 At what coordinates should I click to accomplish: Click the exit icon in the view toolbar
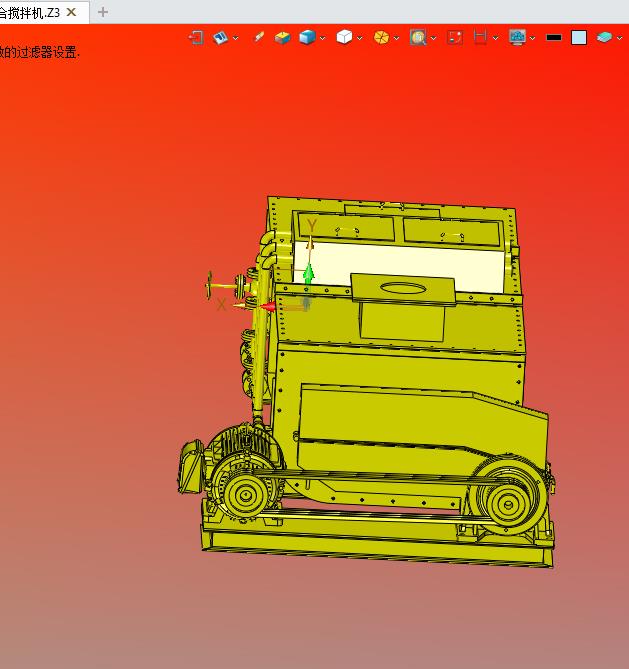coord(196,38)
